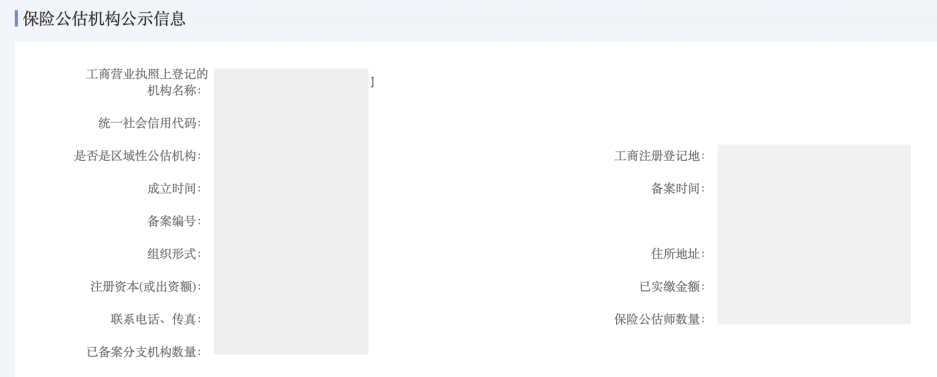Select the 备案编号 field label
This screenshot has height=377, width=937.
coord(174,221)
